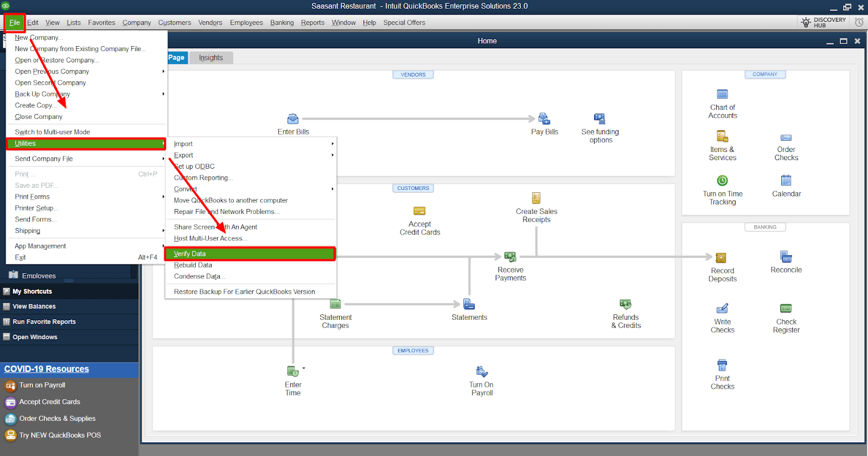Select Restore Backup For Earlier QuickBooks Version
Image resolution: width=868 pixels, height=456 pixels.
point(251,292)
